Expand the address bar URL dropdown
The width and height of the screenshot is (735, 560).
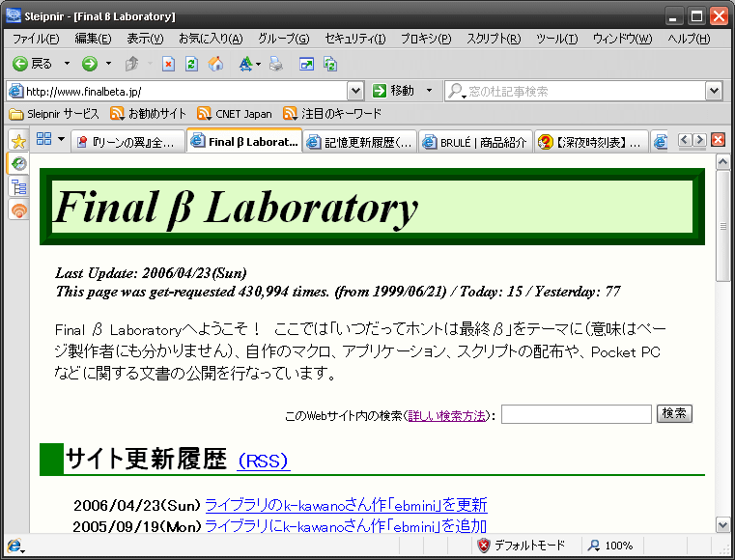tap(354, 91)
